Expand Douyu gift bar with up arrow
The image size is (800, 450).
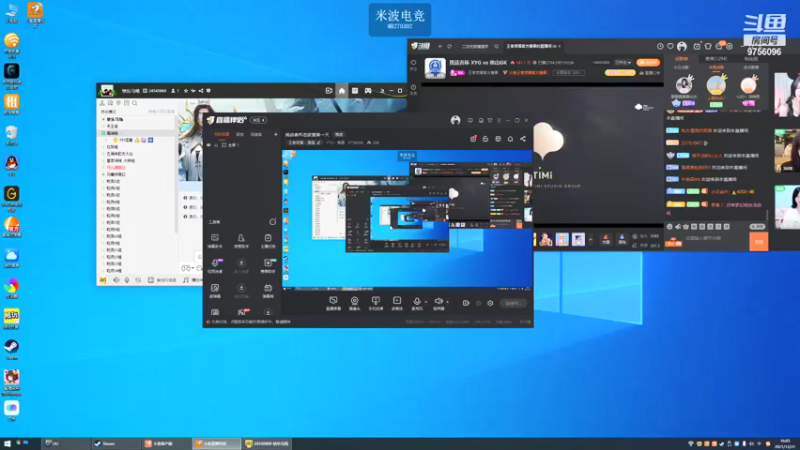(x=591, y=239)
